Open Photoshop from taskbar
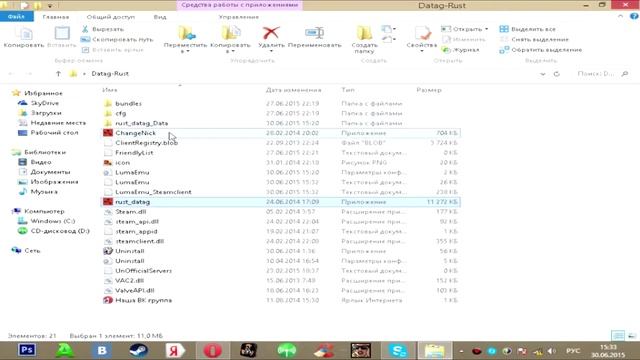Viewport: 640px width, 360px height. 27,350
